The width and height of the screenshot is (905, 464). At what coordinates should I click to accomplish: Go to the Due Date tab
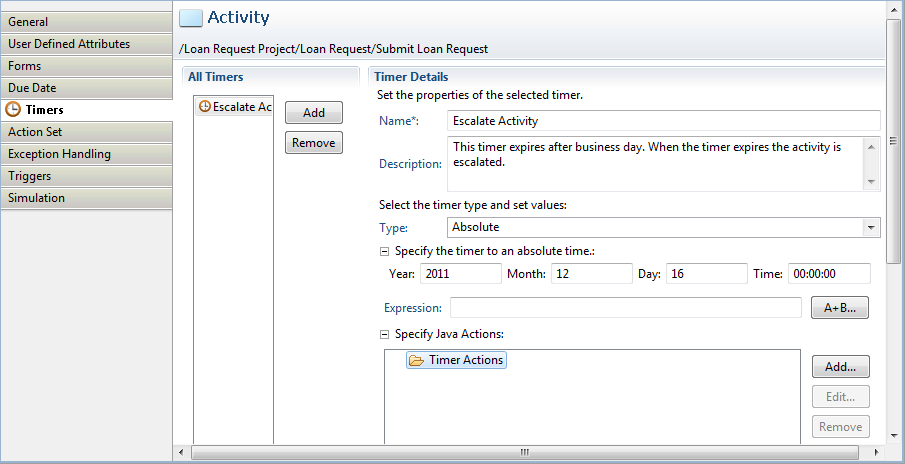(x=86, y=88)
